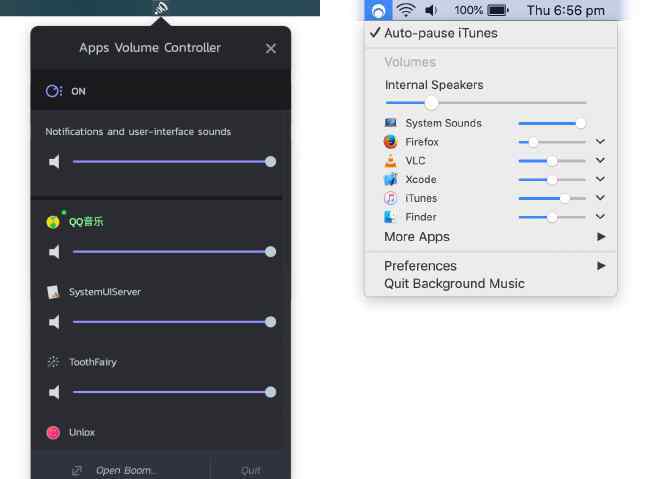
Task: Click the VLC cone icon
Action: click(390, 160)
